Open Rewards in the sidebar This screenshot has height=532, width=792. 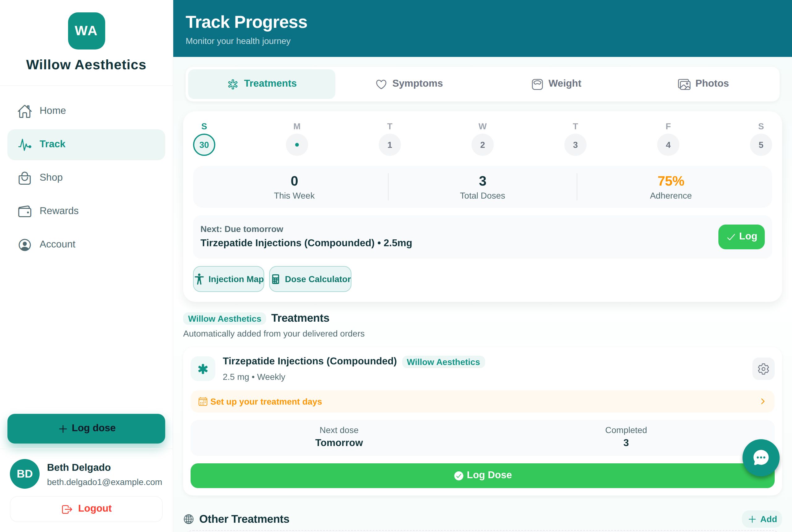(86, 211)
